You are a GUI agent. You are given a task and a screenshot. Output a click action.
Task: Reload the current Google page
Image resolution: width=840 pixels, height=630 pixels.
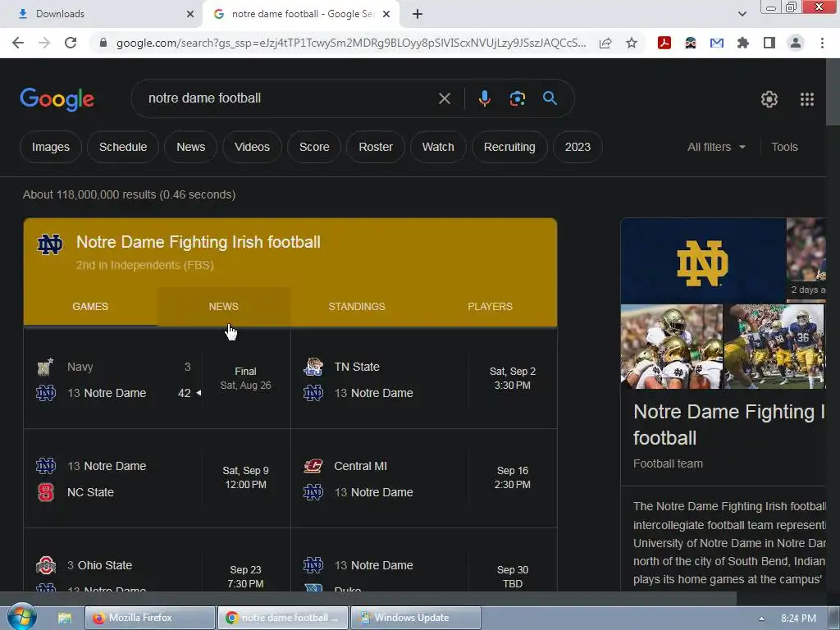coord(71,43)
